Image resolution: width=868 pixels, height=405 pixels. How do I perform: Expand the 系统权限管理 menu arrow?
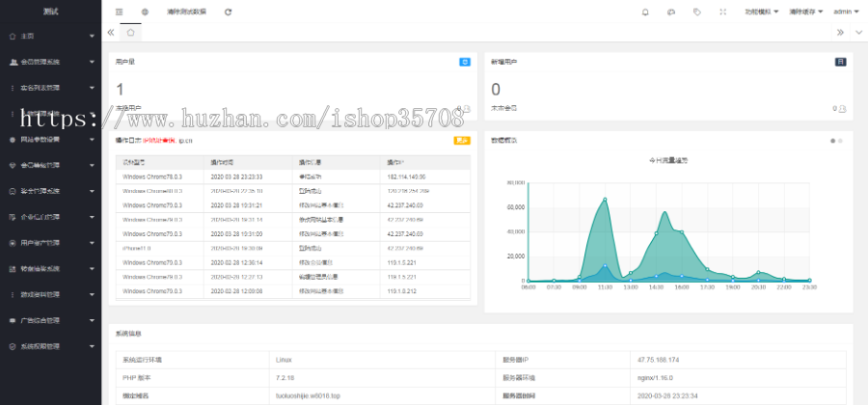point(92,346)
